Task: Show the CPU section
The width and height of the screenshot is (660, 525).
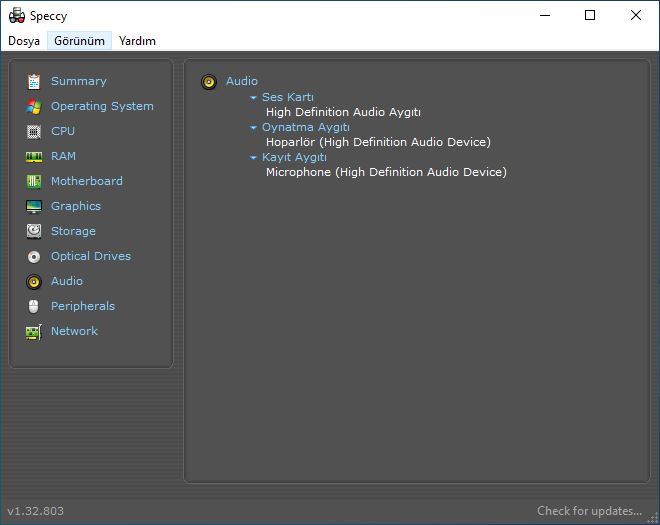Action: 63,131
